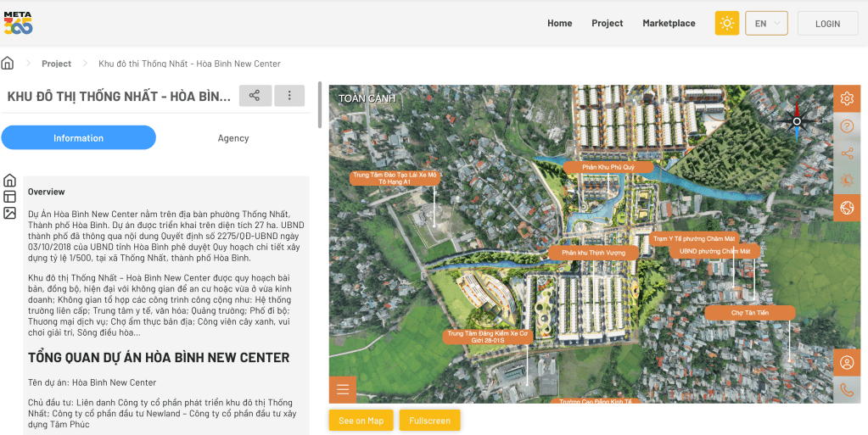Click the compass on the map

797,121
